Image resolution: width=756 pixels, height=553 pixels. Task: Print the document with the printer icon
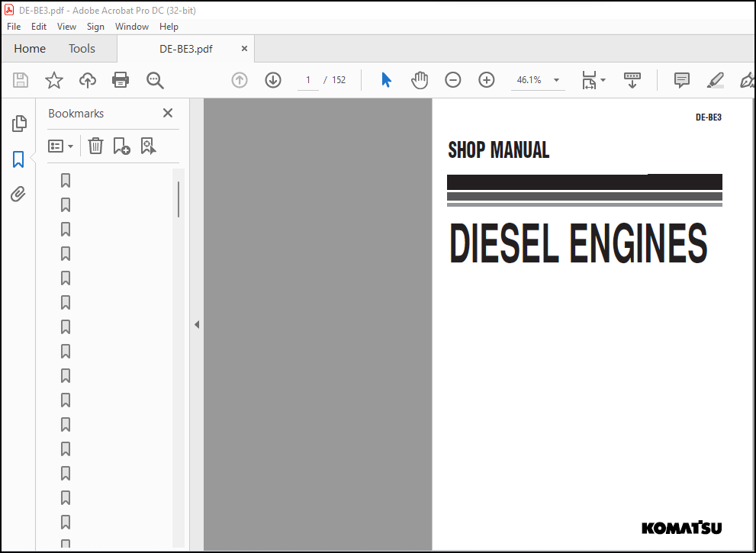click(121, 80)
